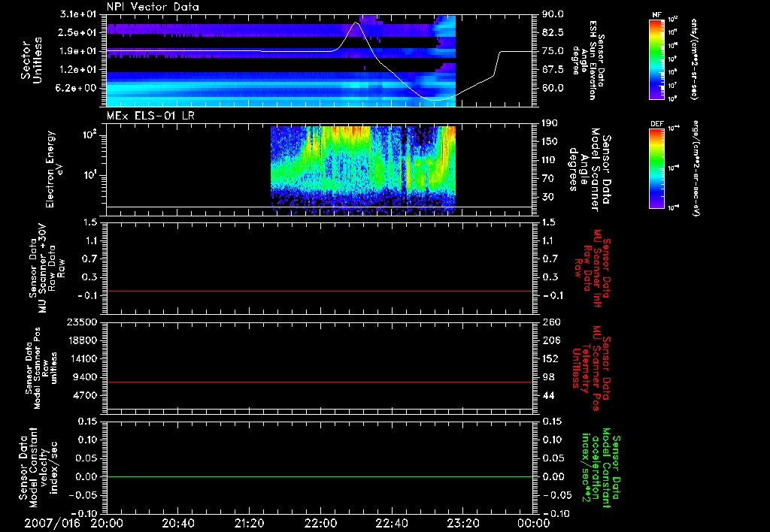This screenshot has height=532, width=770.
Task: Click the '22:00' time axis label
Action: pyautogui.click(x=320, y=523)
